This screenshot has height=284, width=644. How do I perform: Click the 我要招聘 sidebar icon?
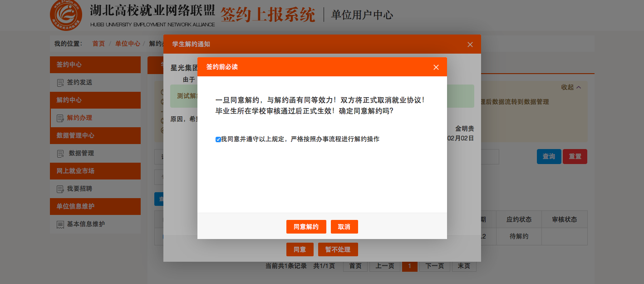pyautogui.click(x=60, y=189)
